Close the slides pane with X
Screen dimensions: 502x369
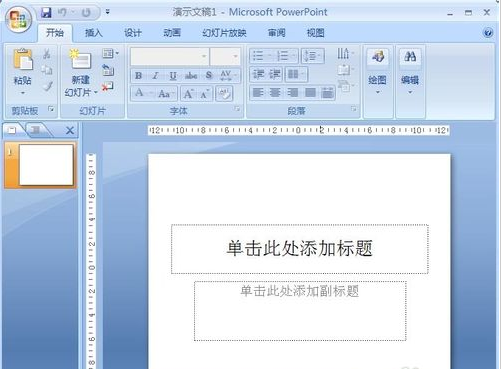[x=70, y=130]
